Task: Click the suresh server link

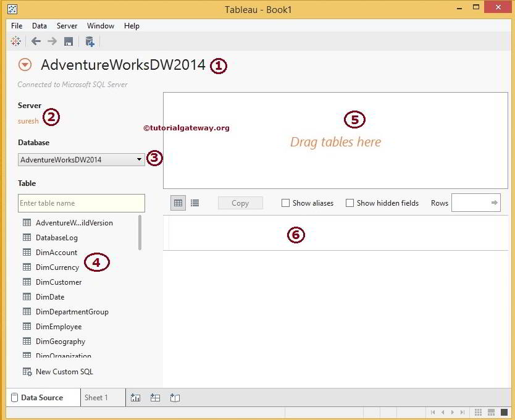Action: (28, 121)
